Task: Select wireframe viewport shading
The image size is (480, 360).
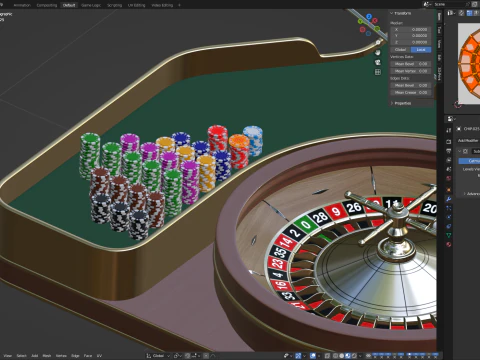Action: (335, 356)
